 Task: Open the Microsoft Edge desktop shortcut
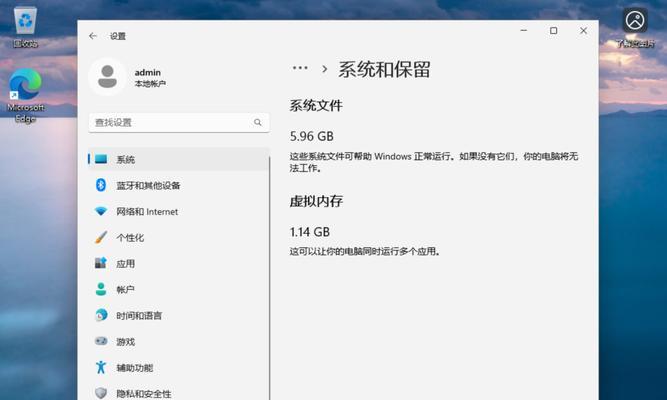pos(25,96)
